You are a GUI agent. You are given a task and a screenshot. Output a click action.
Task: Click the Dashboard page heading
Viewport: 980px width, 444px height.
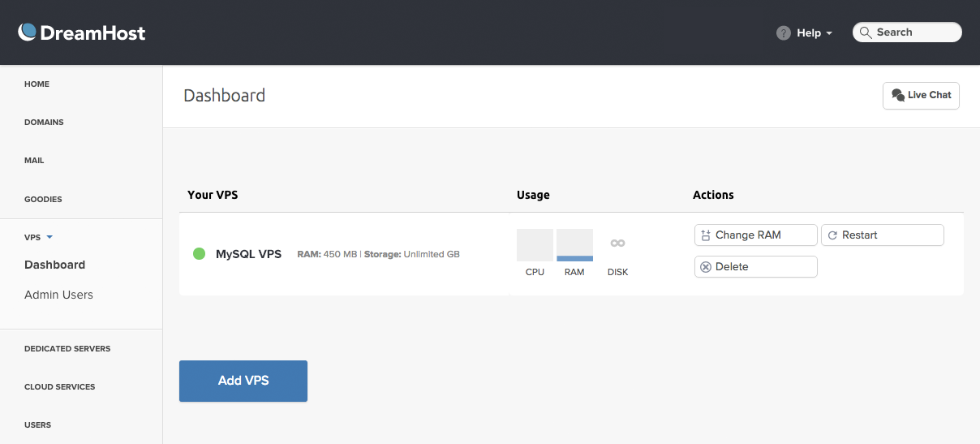[225, 96]
